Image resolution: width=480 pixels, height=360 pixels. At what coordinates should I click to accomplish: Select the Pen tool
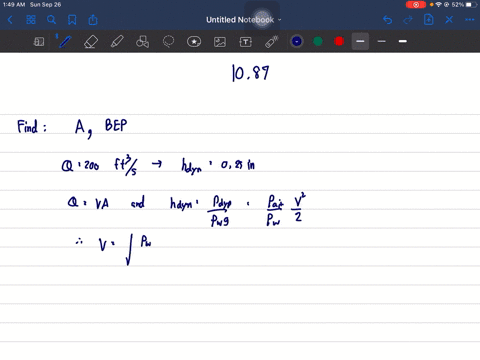click(x=65, y=42)
